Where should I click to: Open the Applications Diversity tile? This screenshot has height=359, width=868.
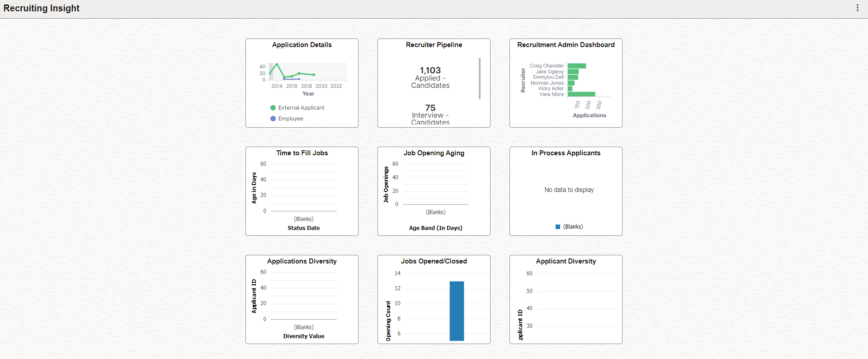pos(302,299)
